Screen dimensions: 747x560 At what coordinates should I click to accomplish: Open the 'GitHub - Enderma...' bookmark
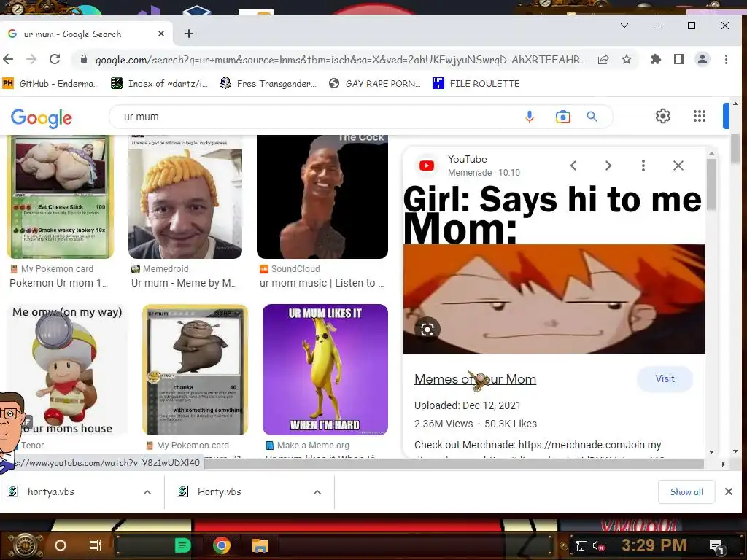point(51,83)
